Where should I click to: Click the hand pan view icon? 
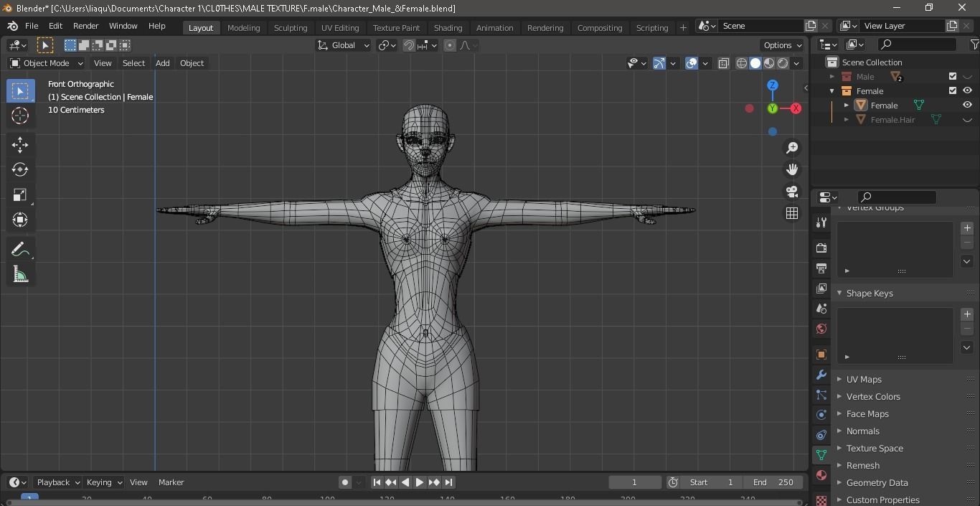click(x=792, y=169)
